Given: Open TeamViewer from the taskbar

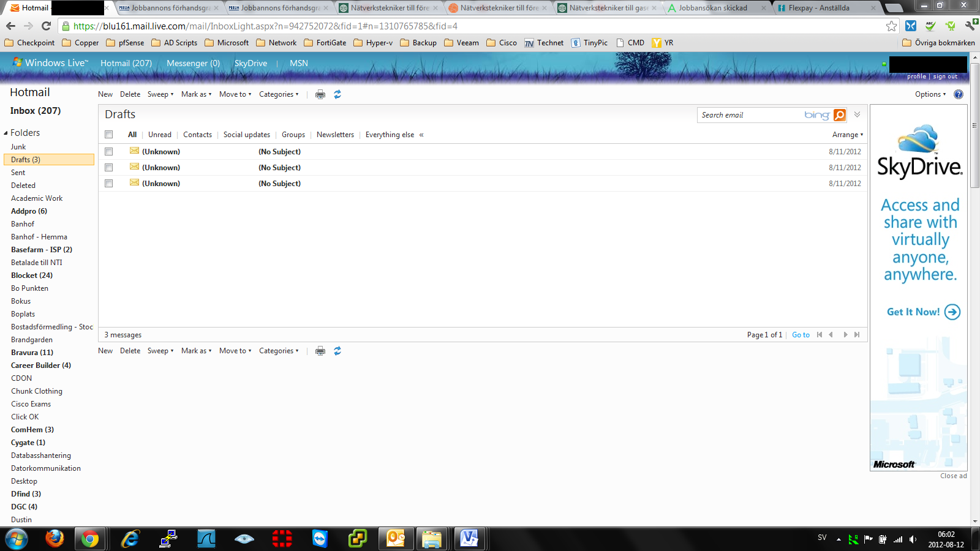Looking at the screenshot, I should [320, 539].
